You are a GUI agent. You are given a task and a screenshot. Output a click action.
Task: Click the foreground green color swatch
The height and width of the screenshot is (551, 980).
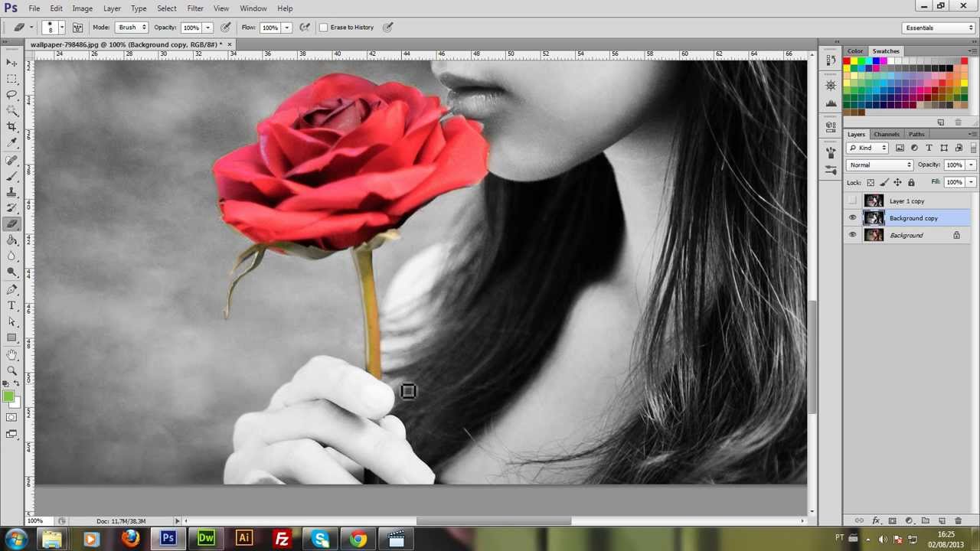point(8,396)
